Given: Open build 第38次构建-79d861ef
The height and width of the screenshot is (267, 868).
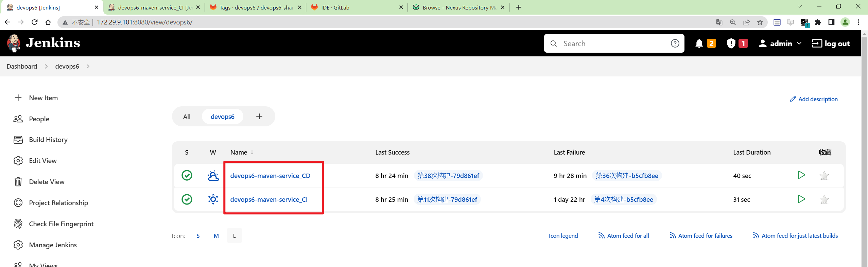Looking at the screenshot, I should [x=448, y=176].
